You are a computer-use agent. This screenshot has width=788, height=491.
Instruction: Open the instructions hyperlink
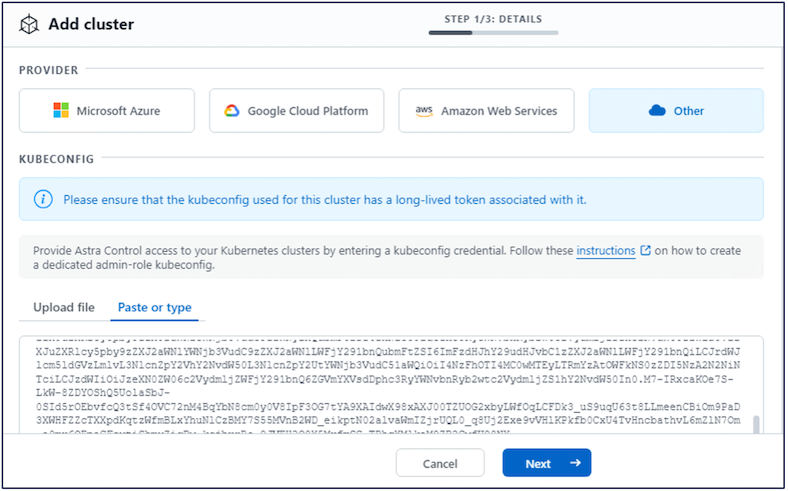[x=606, y=251]
